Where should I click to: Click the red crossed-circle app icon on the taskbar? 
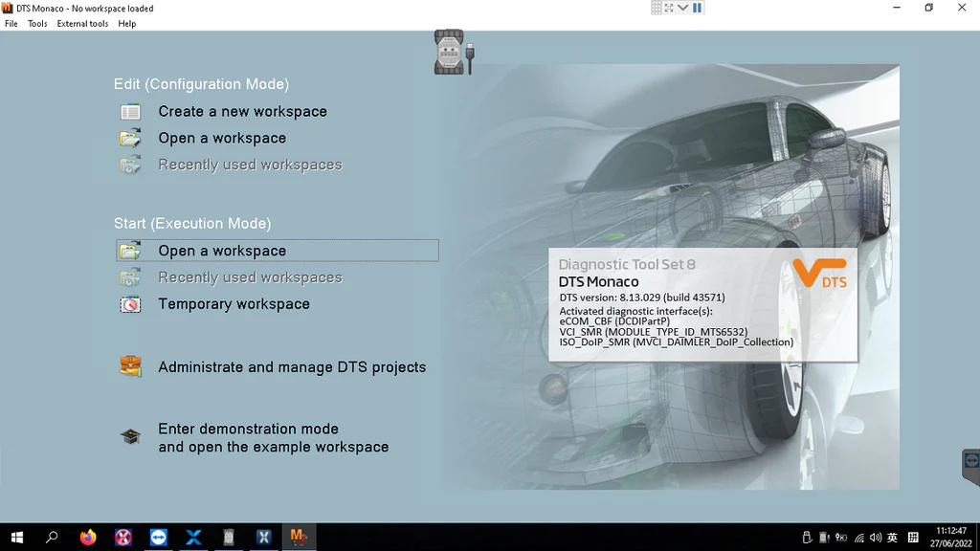pyautogui.click(x=123, y=538)
